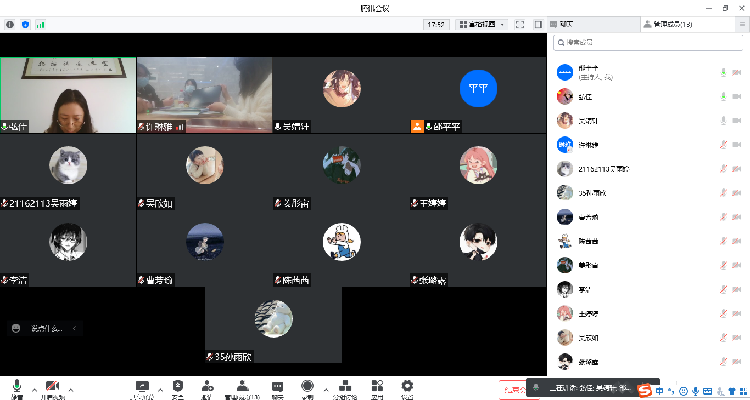Click the search box in the members panel
The image size is (750, 400).
[x=650, y=43]
